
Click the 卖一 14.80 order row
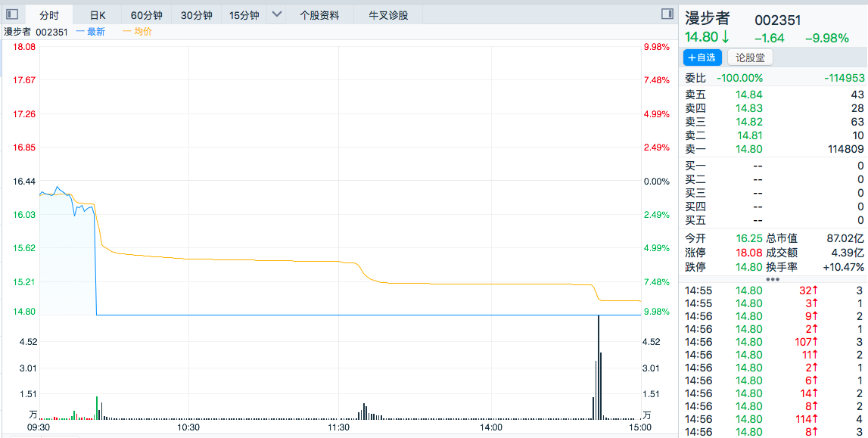pos(773,149)
